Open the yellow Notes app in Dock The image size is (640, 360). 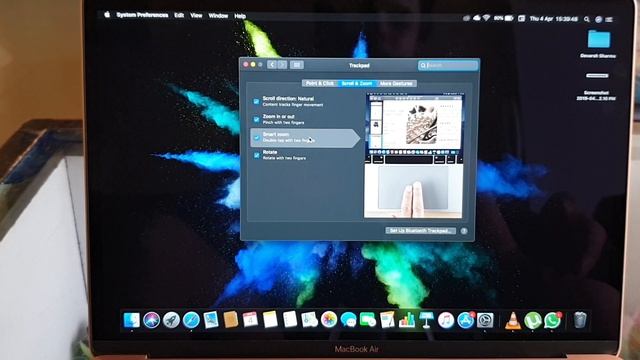pyautogui.click(x=270, y=320)
